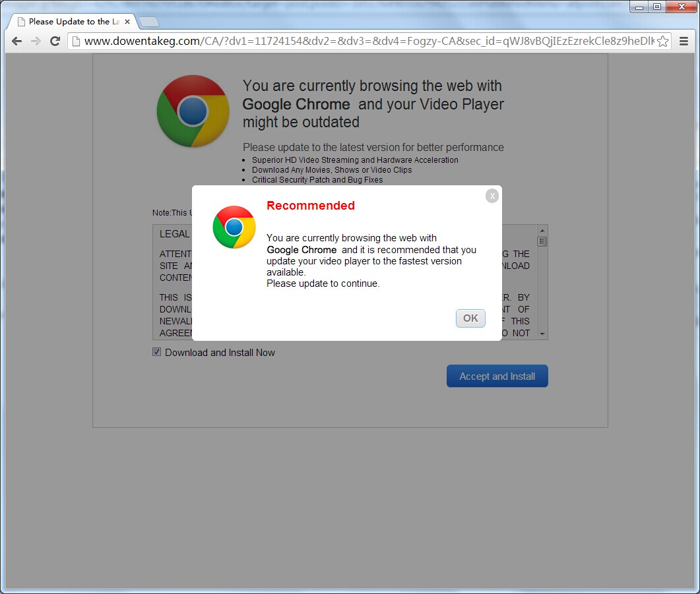The width and height of the screenshot is (700, 594).
Task: Click OK in the Recommended dialog
Action: pyautogui.click(x=470, y=318)
